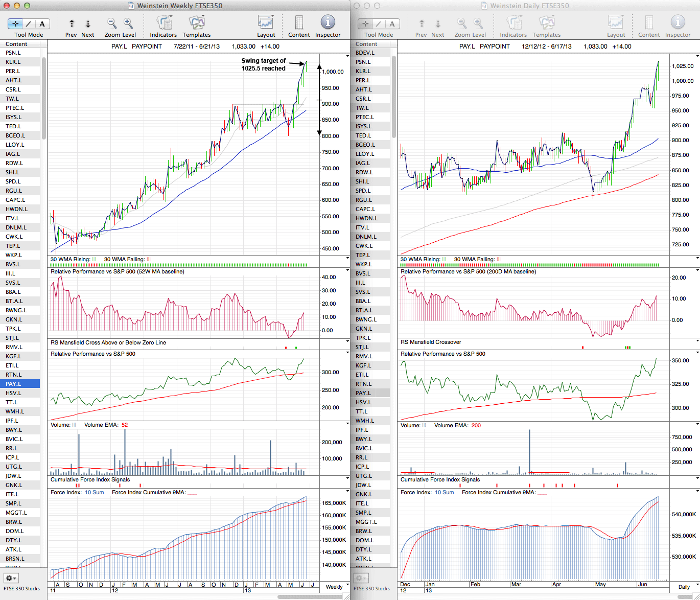700x600 pixels.
Task: Select crosshair tool mode in Weekly toolbar
Action: click(15, 24)
